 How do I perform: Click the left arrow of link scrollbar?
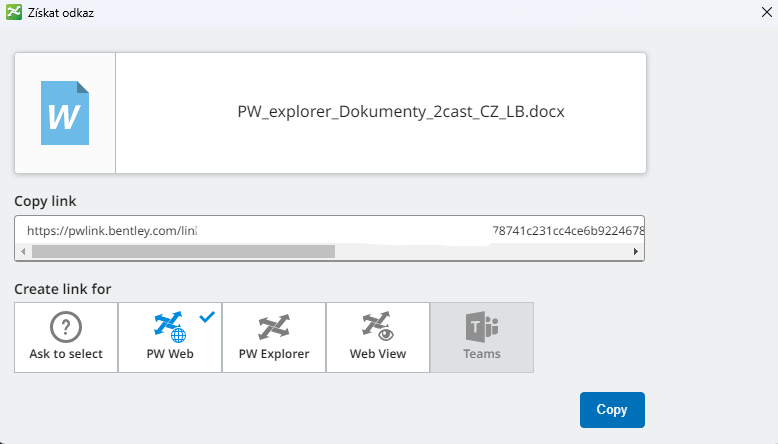[23, 252]
